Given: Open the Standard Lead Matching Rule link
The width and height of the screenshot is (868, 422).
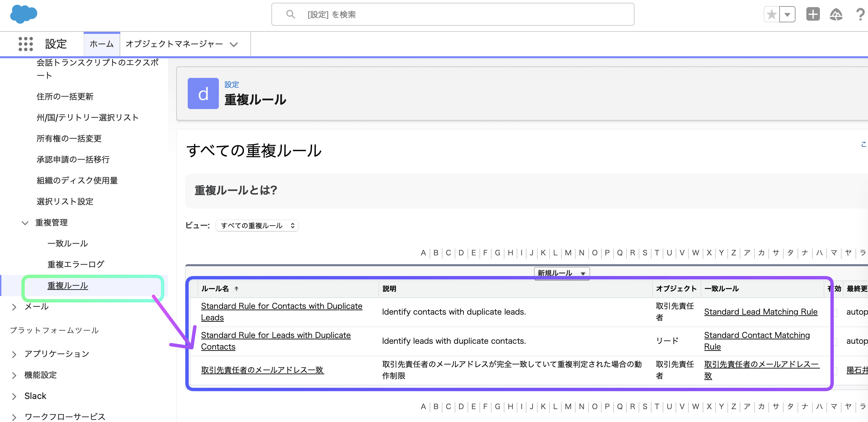Looking at the screenshot, I should click(x=761, y=312).
